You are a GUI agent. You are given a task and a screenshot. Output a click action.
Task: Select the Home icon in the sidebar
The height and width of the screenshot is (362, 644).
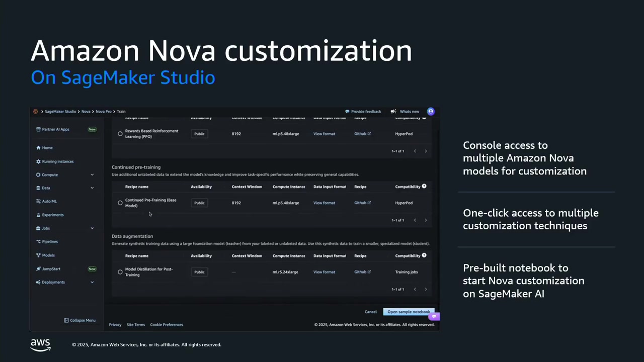click(38, 147)
